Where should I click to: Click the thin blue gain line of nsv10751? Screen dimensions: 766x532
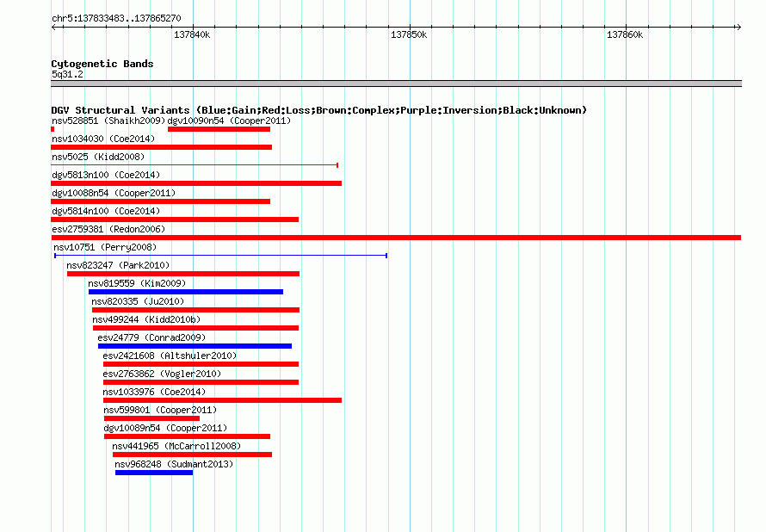[x=221, y=256]
